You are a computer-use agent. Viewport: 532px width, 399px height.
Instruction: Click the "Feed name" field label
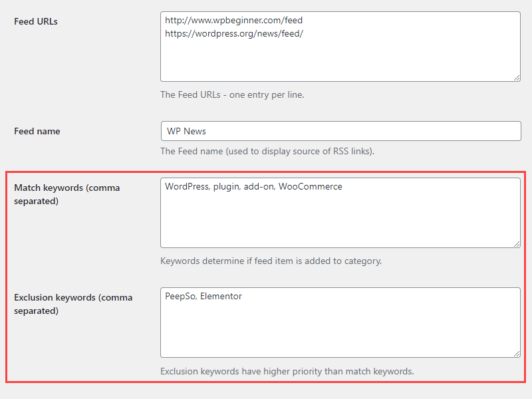(x=37, y=131)
